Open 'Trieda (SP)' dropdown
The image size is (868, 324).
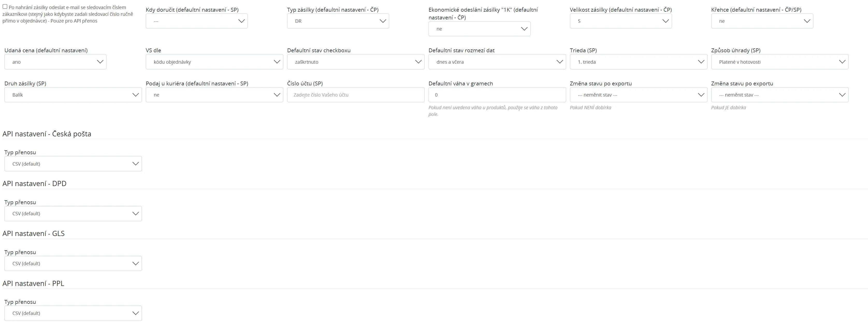[638, 62]
